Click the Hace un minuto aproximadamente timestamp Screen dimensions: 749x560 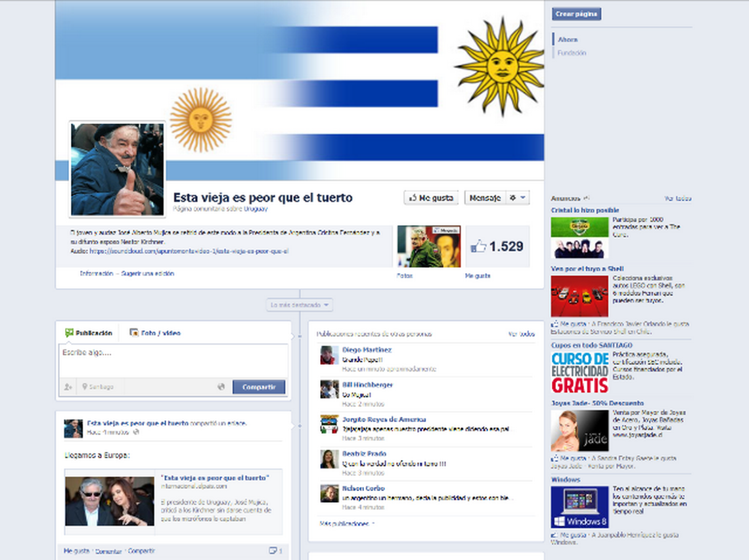coord(389,369)
